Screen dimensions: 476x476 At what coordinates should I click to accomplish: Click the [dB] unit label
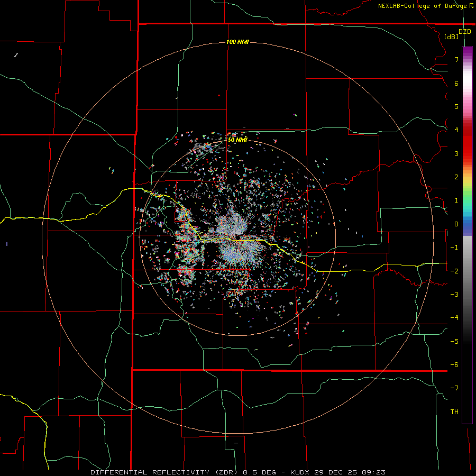pos(452,36)
